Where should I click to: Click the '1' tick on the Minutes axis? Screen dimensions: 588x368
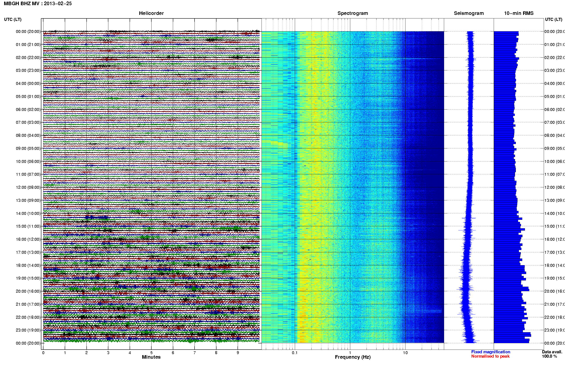65,353
